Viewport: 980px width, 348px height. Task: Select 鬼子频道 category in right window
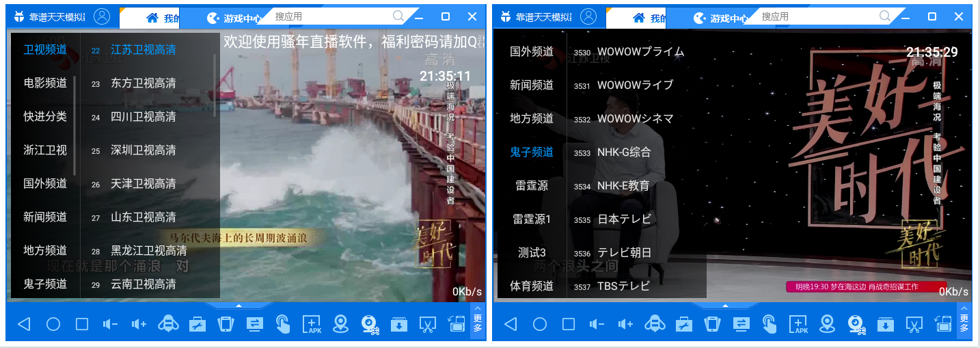(x=532, y=152)
